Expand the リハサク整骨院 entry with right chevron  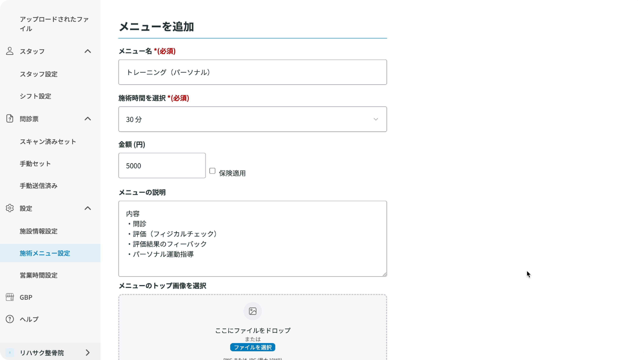click(88, 353)
